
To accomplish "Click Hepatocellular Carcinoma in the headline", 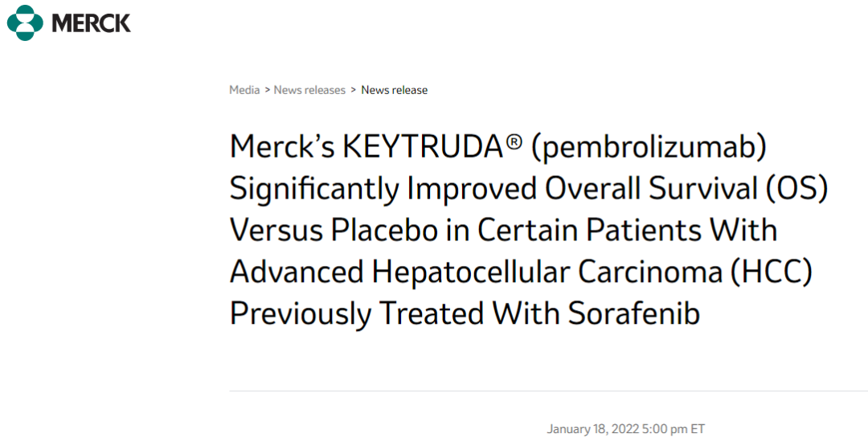I will pyautogui.click(x=545, y=272).
